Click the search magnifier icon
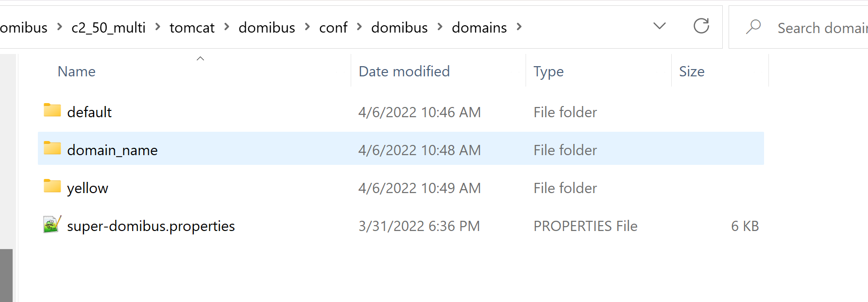The height and width of the screenshot is (302, 868). pos(753,27)
